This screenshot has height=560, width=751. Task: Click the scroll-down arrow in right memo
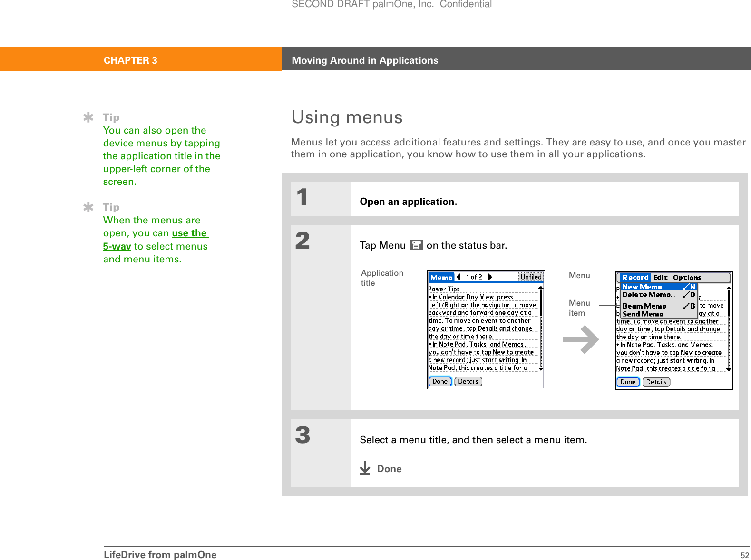(729, 369)
